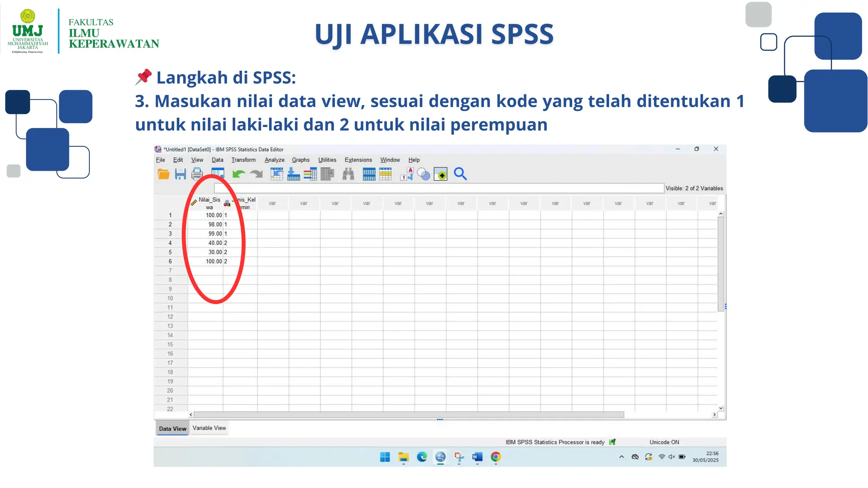Viewport: 868px width, 488px height.
Task: Open the Data menu
Action: point(217,160)
